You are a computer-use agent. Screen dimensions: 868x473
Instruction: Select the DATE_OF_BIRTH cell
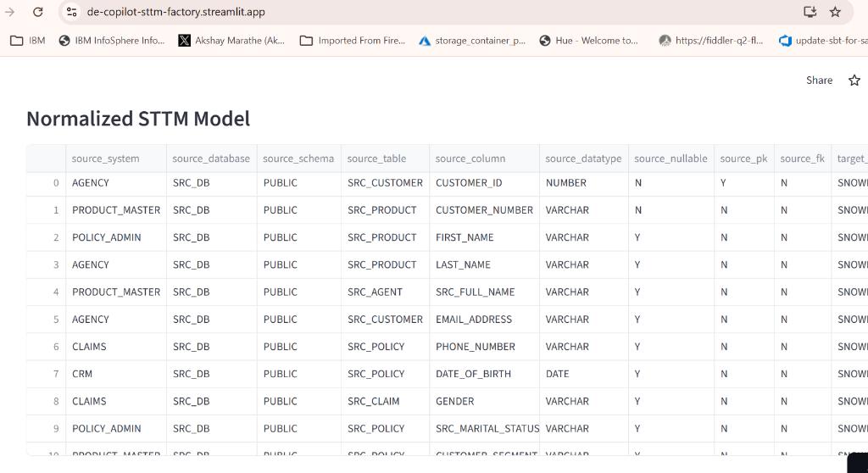pos(484,374)
